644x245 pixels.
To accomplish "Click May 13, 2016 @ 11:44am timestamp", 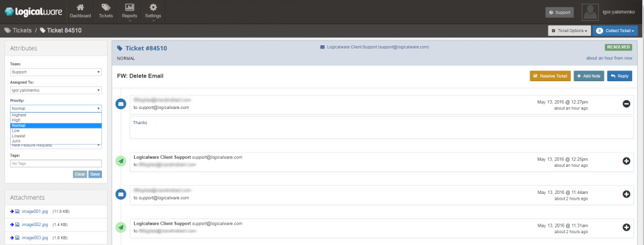I will pyautogui.click(x=562, y=192).
